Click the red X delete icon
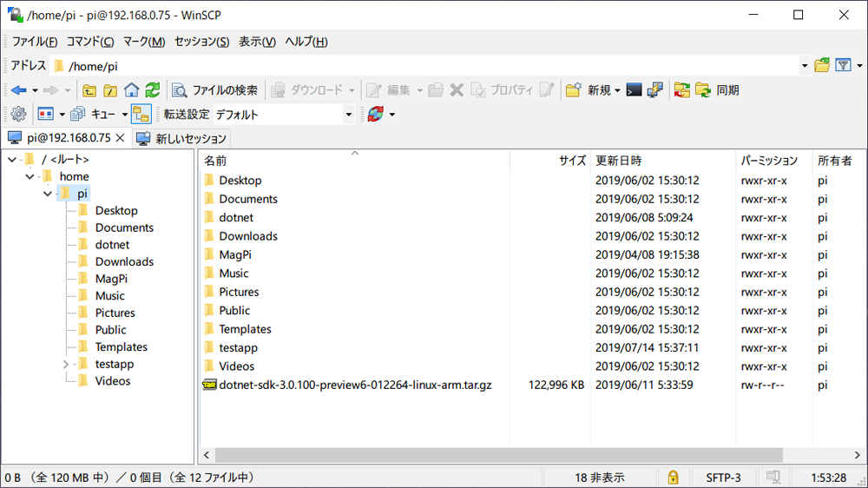The width and height of the screenshot is (868, 488). [x=457, y=90]
